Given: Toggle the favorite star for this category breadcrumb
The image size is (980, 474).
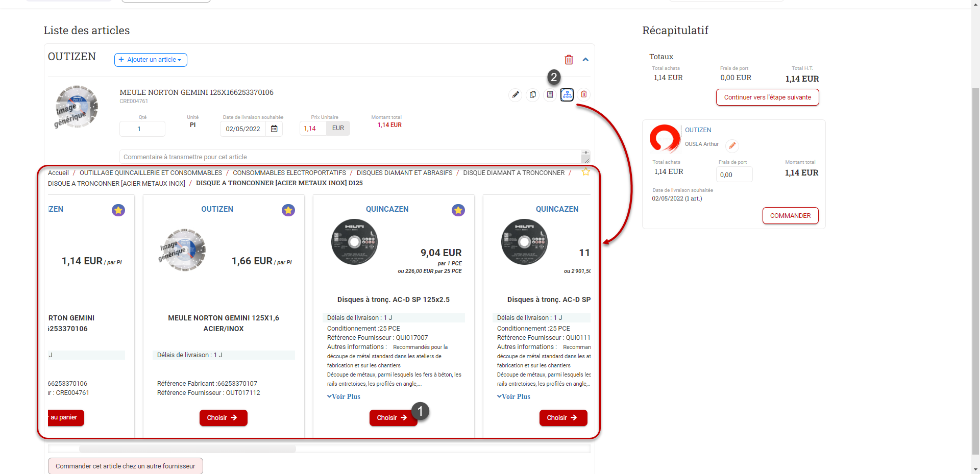Looking at the screenshot, I should point(585,172).
